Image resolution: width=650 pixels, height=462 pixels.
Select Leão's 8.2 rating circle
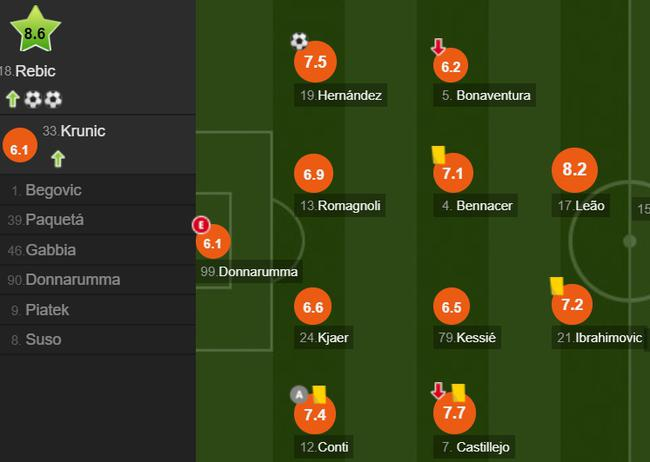click(573, 169)
